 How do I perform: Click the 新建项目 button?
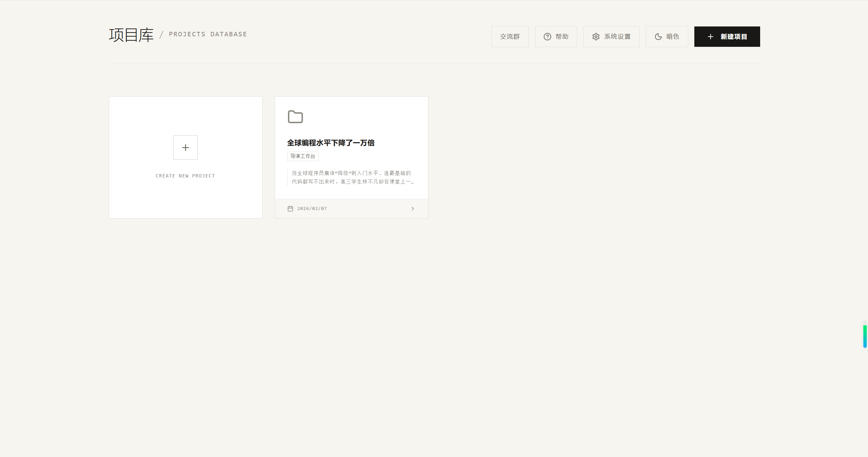click(727, 37)
